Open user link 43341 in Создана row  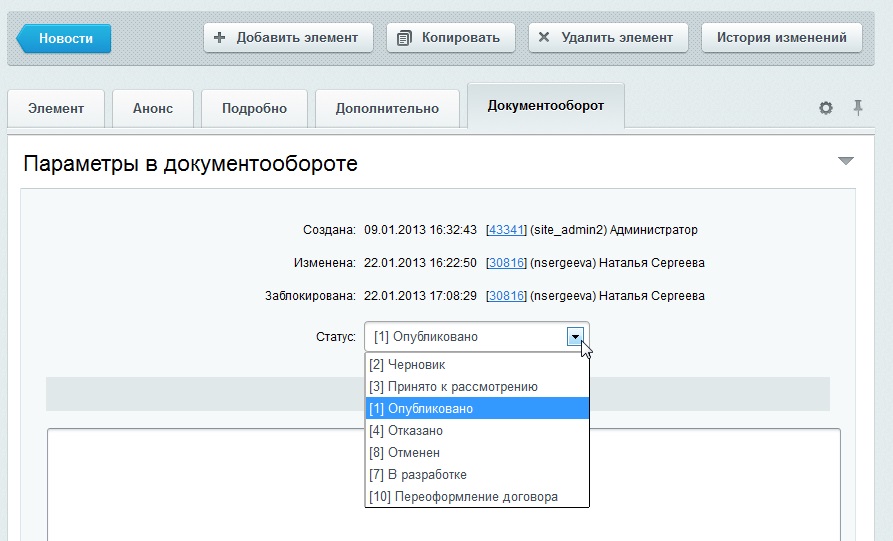(506, 229)
